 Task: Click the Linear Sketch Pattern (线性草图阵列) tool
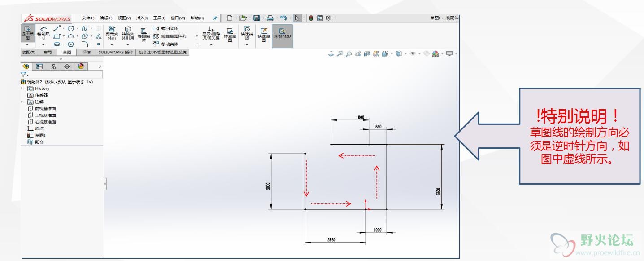pyautogui.click(x=170, y=36)
